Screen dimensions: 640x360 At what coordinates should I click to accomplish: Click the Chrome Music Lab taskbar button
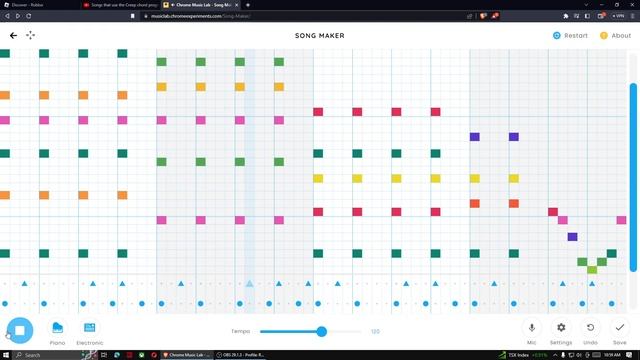tap(187, 355)
